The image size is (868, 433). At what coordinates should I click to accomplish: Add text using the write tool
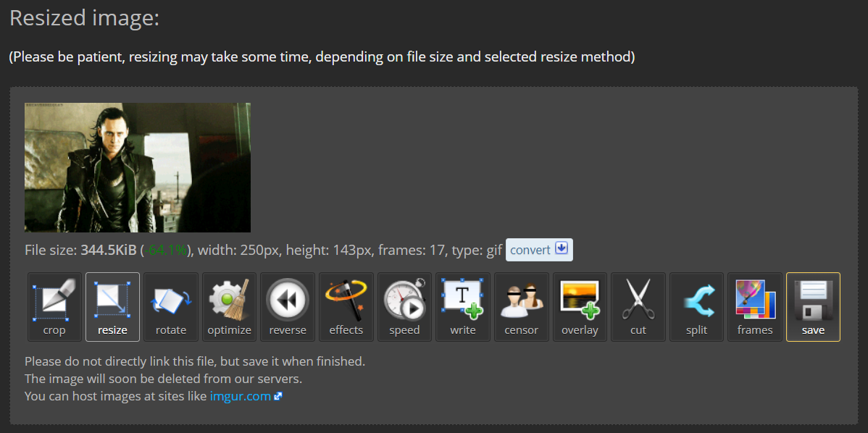(x=463, y=307)
